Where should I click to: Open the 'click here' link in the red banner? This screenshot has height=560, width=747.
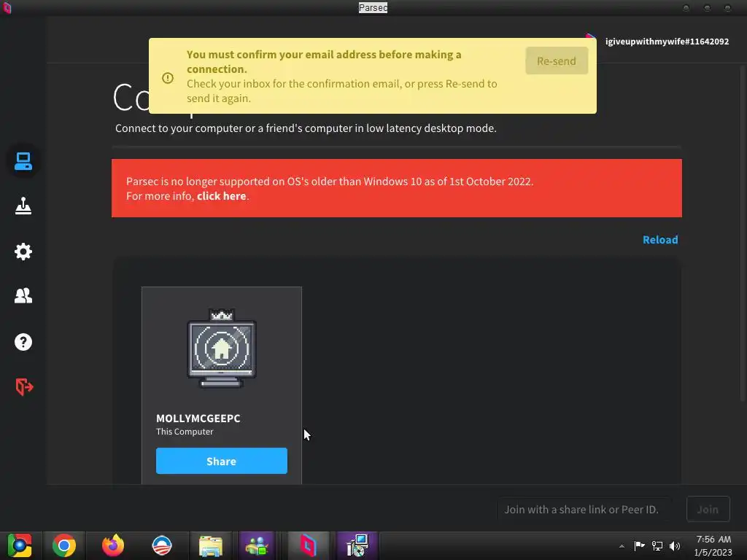click(221, 195)
